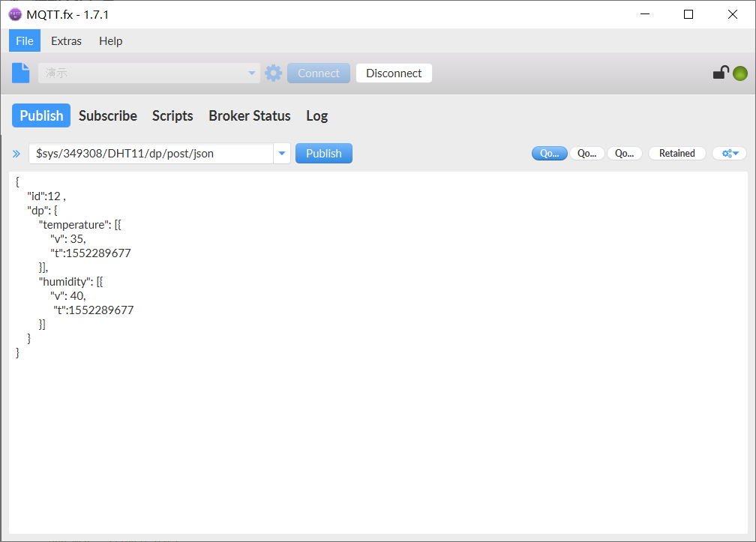Click the "temperature" line in payload
756x542 pixels.
pos(80,225)
